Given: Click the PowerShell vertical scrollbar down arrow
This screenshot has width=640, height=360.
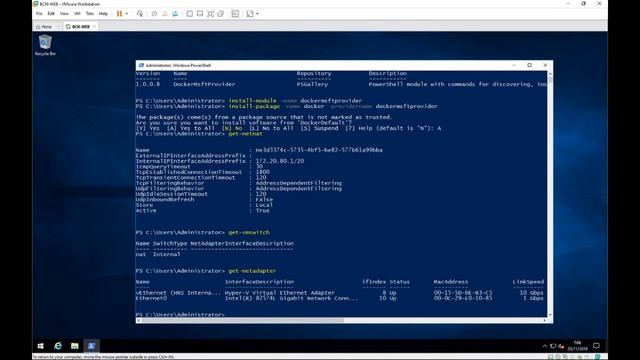Looking at the screenshot, I should coord(550,315).
